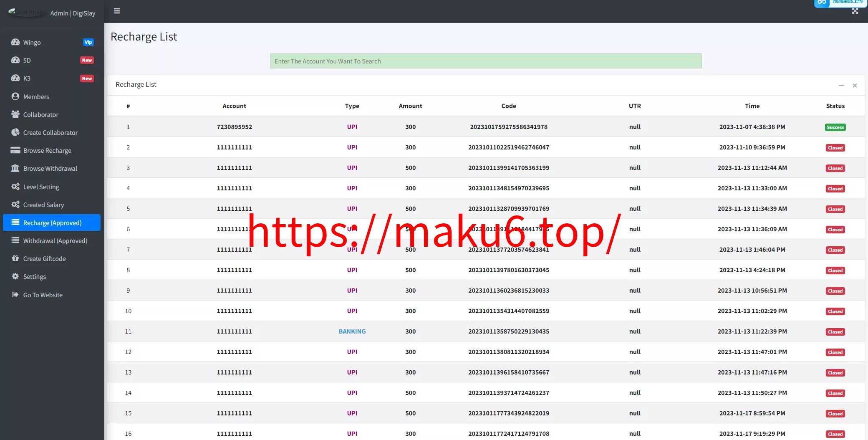Viewport: 868px width, 440px height.
Task: Click the BANKING type in row 11
Action: tap(352, 331)
